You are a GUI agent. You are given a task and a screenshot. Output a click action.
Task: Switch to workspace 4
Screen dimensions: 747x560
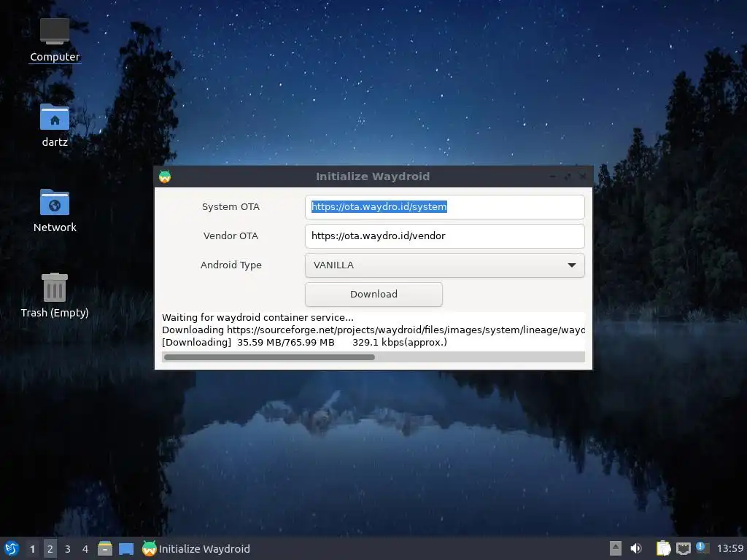pos(85,549)
